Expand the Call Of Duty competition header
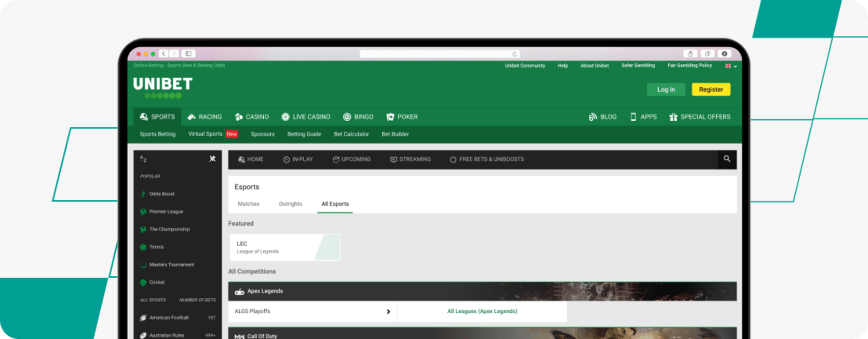The image size is (868, 339). tap(482, 334)
